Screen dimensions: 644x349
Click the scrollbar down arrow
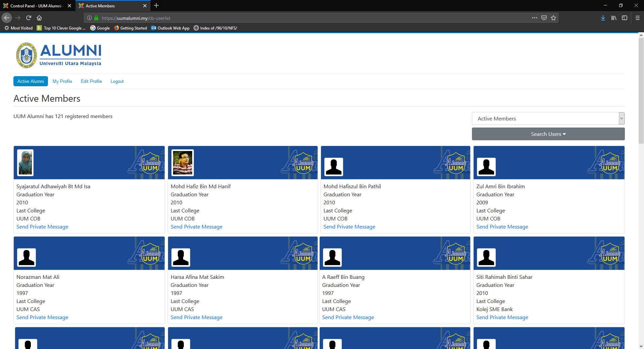[641, 346]
